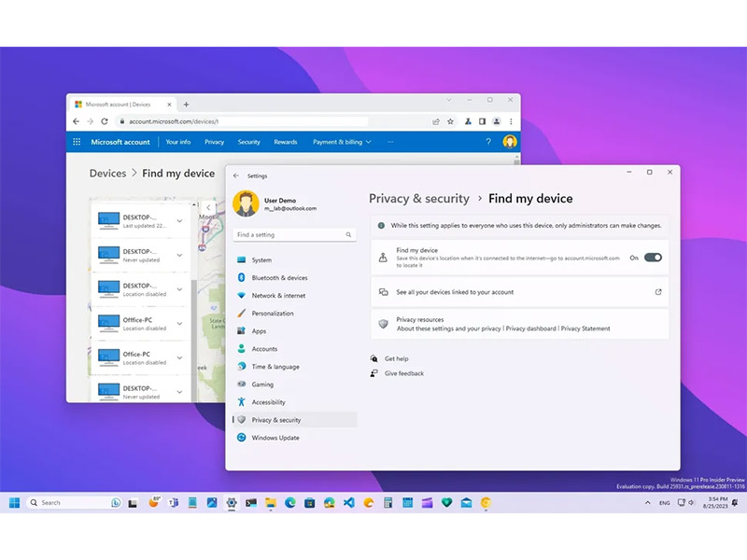Open Gaming settings
Image resolution: width=747 pixels, height=560 pixels.
[x=294, y=385]
